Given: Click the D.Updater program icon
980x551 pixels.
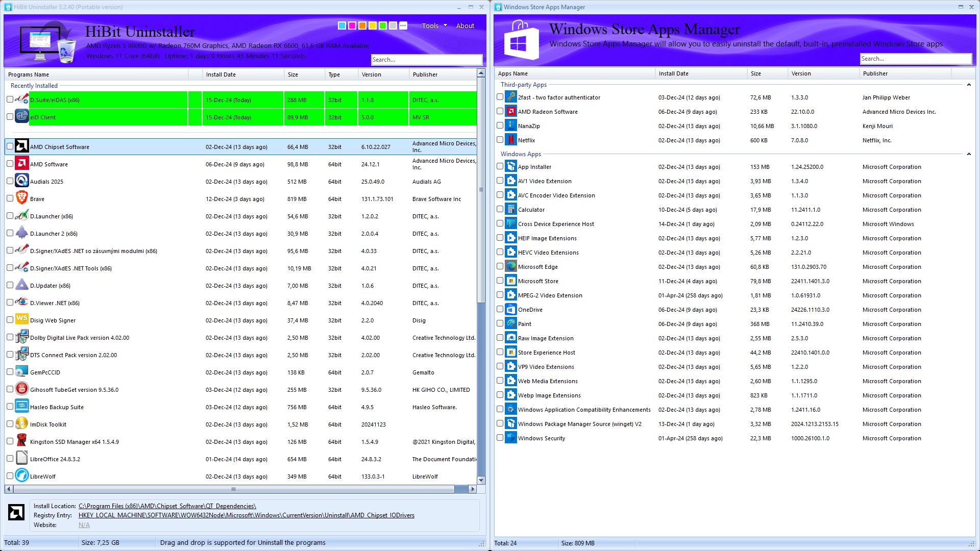Looking at the screenshot, I should coord(21,285).
